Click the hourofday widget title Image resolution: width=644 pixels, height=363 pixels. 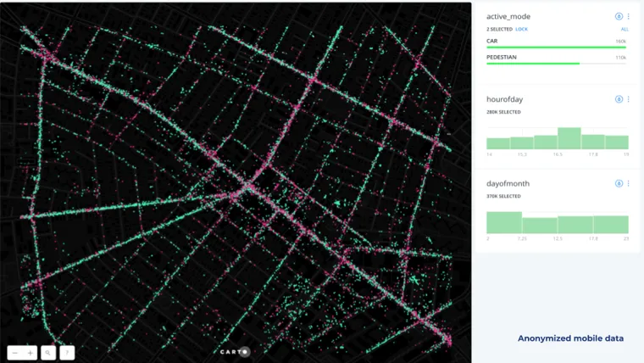(504, 99)
